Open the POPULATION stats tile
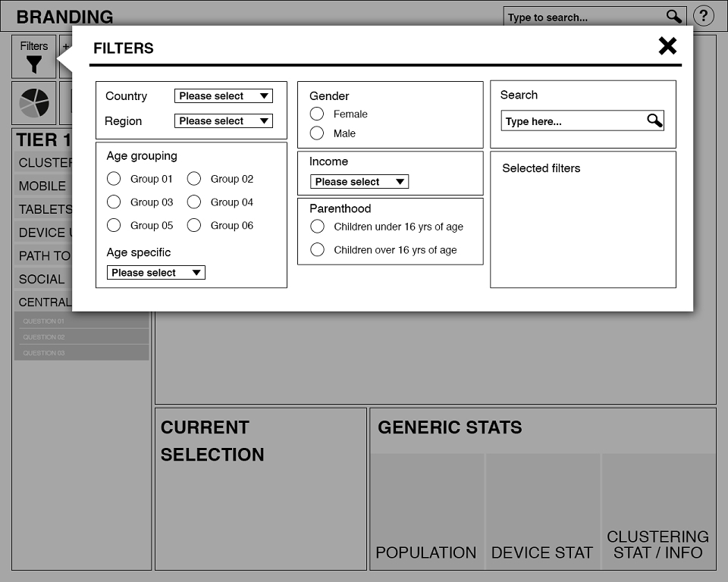This screenshot has height=582, width=728. pos(427,512)
